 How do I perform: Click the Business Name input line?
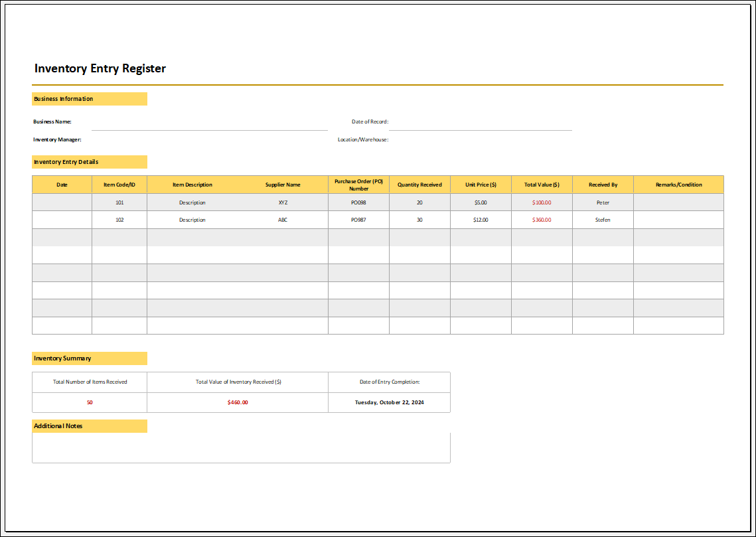(210, 126)
